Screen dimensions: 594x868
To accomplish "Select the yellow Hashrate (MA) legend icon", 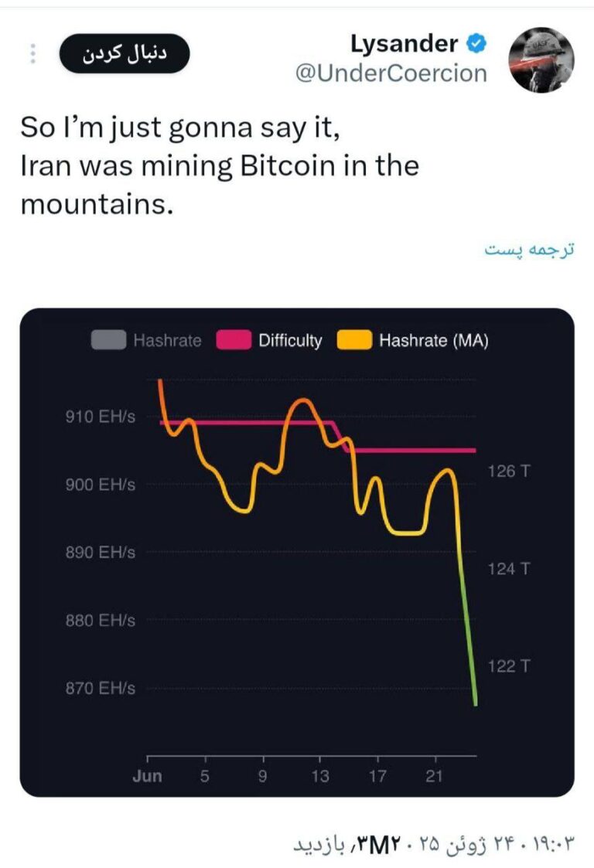I will click(354, 340).
